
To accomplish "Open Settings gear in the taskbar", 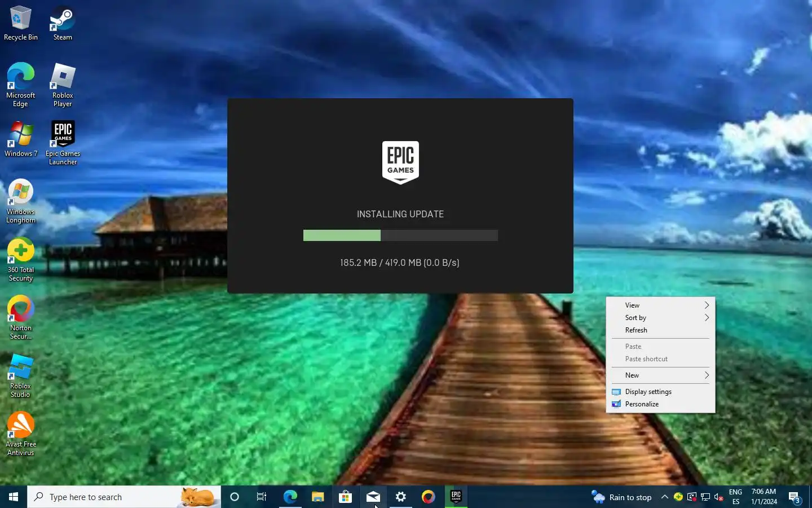I will pos(401,497).
